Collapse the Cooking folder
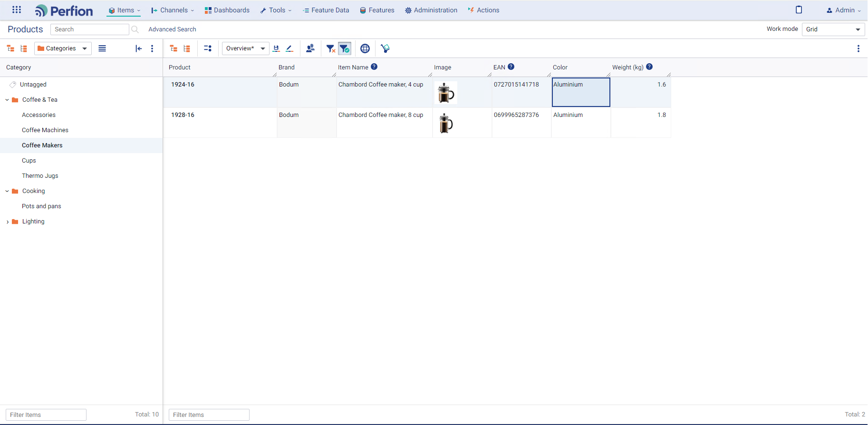Viewport: 868px width, 425px height. pyautogui.click(x=7, y=191)
